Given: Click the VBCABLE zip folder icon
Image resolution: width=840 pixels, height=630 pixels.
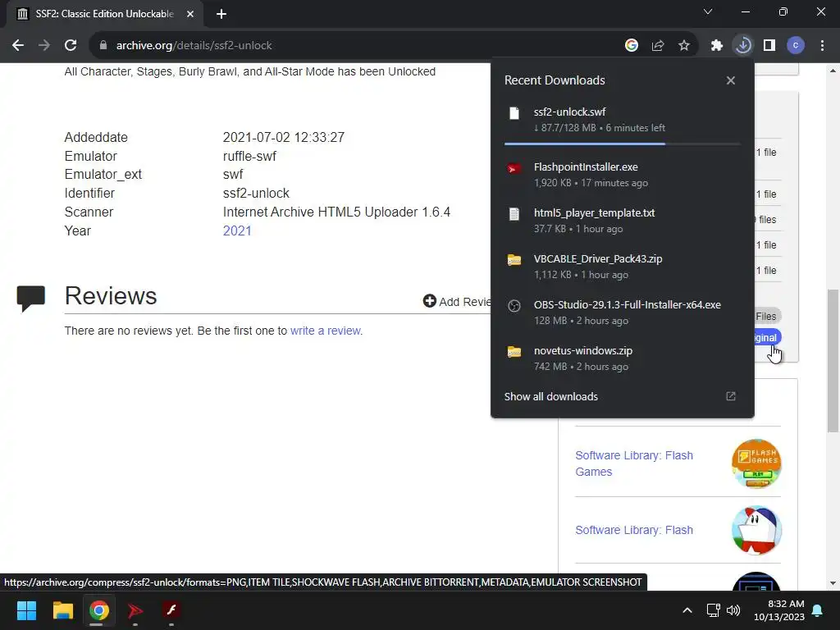Looking at the screenshot, I should coord(514,260).
